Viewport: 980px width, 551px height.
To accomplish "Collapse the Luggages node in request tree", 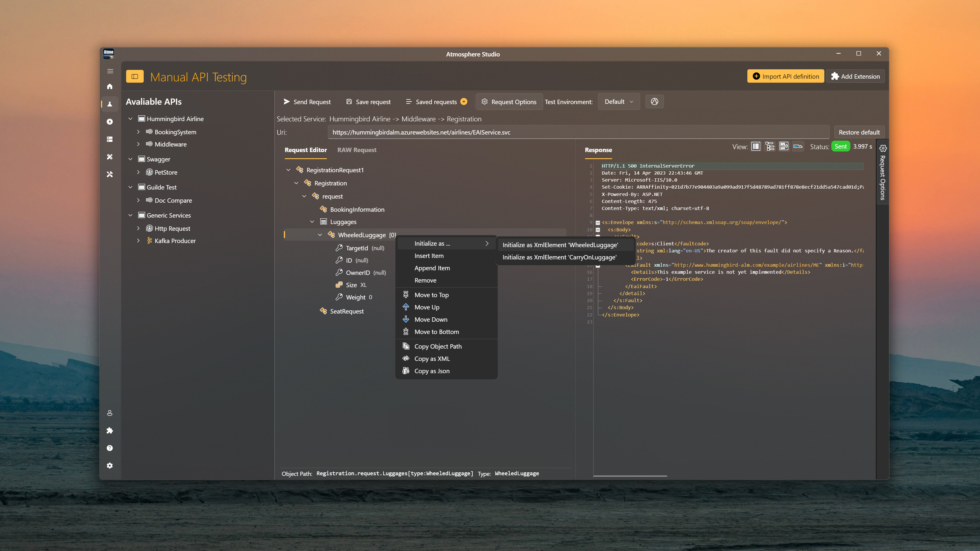I will (312, 222).
